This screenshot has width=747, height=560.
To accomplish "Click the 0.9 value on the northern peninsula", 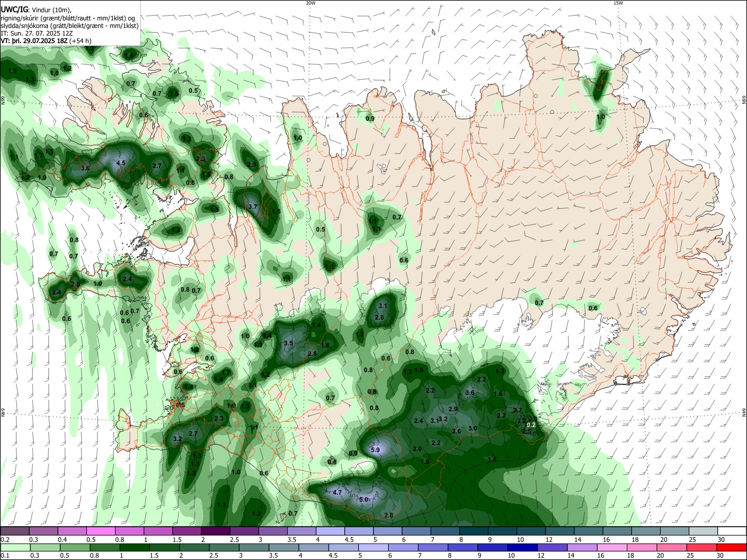I will (x=370, y=118).
